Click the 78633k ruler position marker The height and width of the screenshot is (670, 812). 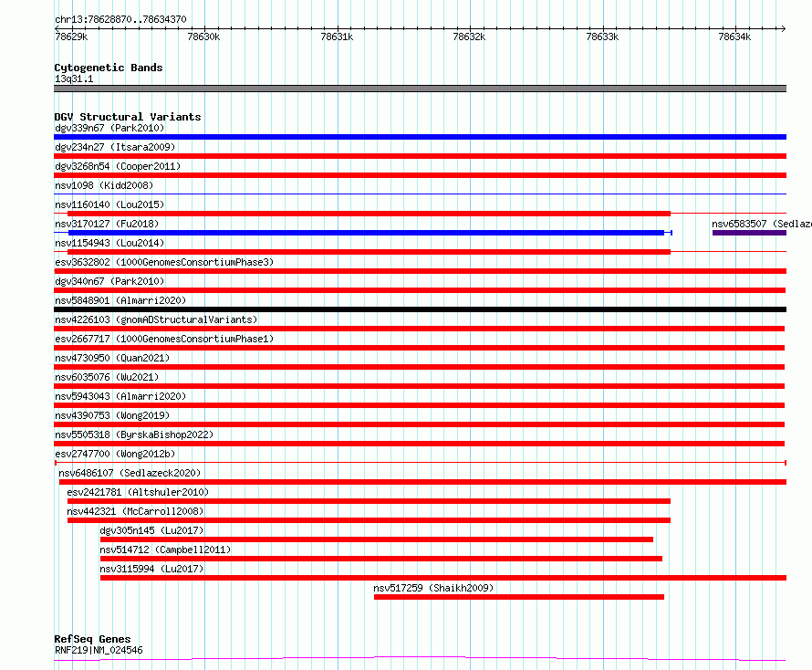point(602,37)
